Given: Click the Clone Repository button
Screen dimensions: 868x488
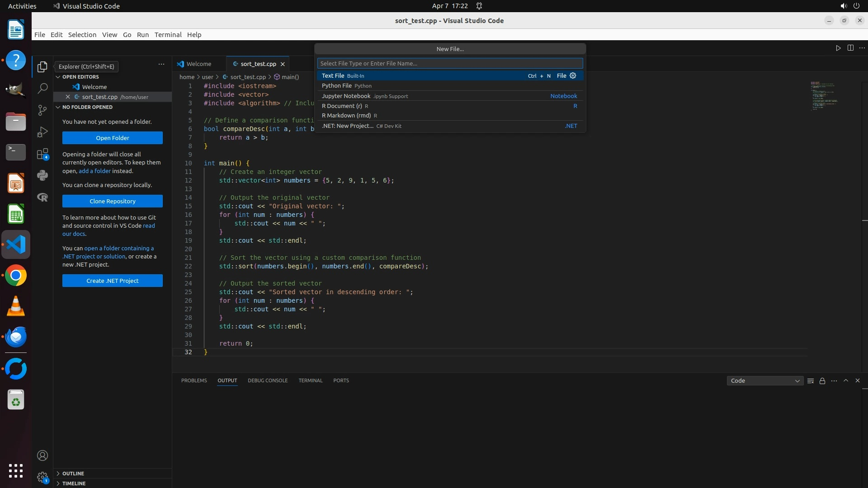Looking at the screenshot, I should point(113,201).
